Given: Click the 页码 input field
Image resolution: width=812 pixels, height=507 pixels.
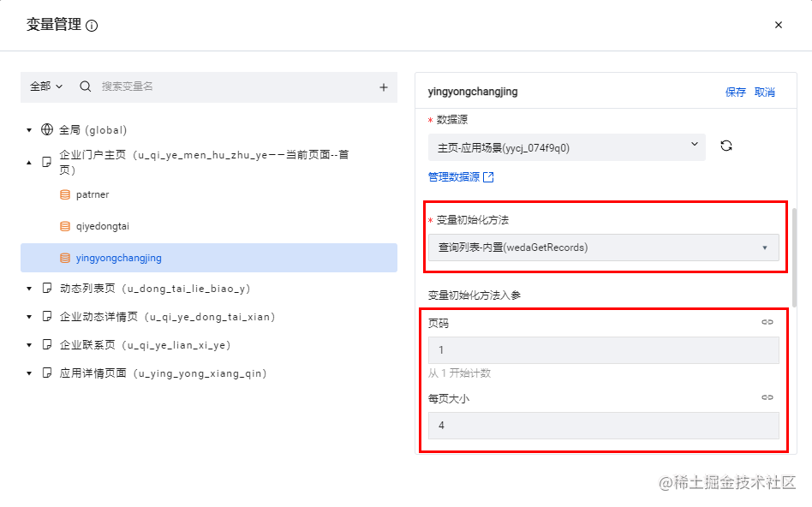Looking at the screenshot, I should pos(603,350).
